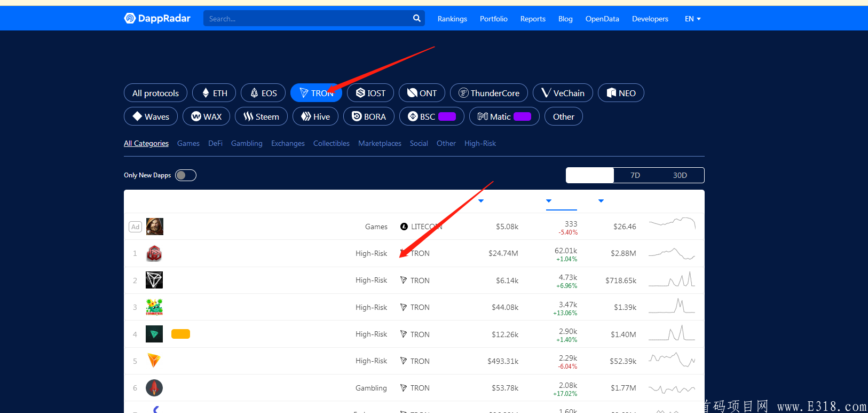Filter by the VeChain protocol
Screen dimensions: 868x413
pos(563,93)
